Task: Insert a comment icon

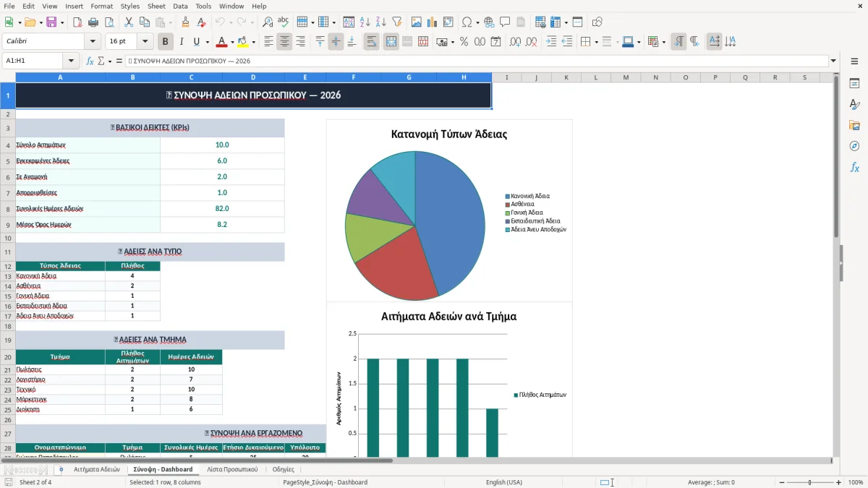Action: click(x=506, y=22)
